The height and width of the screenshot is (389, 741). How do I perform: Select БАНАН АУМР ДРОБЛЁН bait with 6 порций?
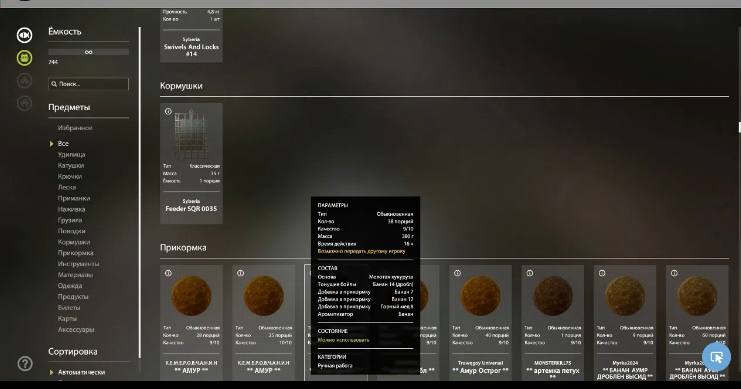coord(625,322)
